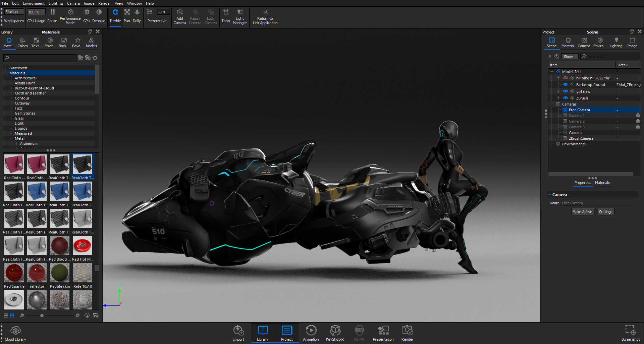Expand the Architectural materials folder
Screen dimensions: 644x344
point(11,78)
